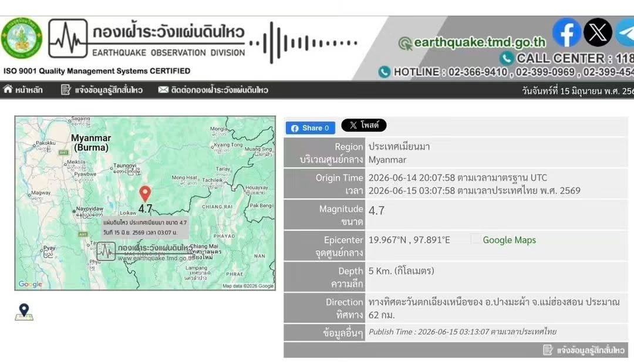Viewport: 634px width, 364px height.
Task: Click the map location pin icon below map
Action: (24, 312)
